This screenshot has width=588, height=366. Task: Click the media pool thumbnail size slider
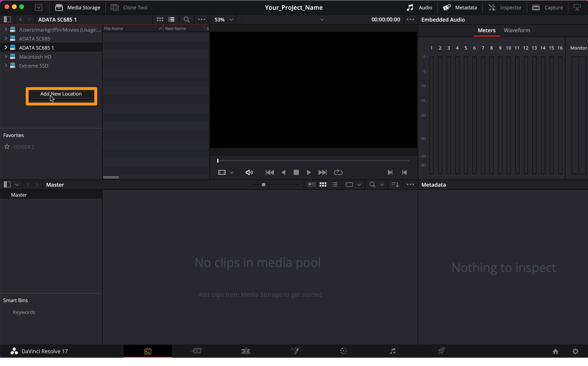tap(263, 185)
